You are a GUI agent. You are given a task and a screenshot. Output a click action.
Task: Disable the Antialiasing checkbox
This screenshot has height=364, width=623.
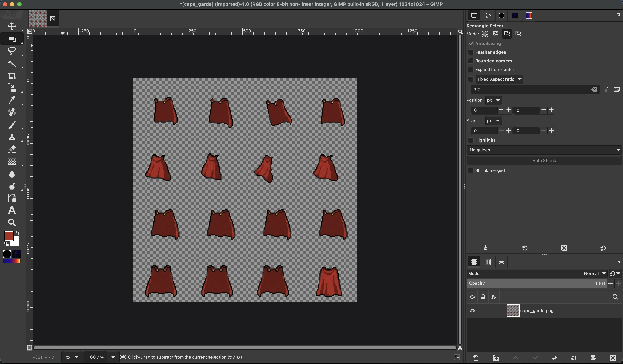pos(471,43)
